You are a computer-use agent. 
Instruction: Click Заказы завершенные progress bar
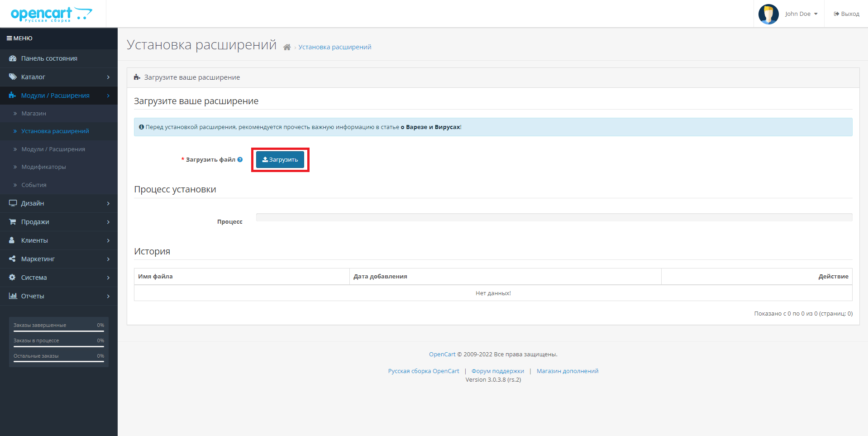click(x=59, y=331)
